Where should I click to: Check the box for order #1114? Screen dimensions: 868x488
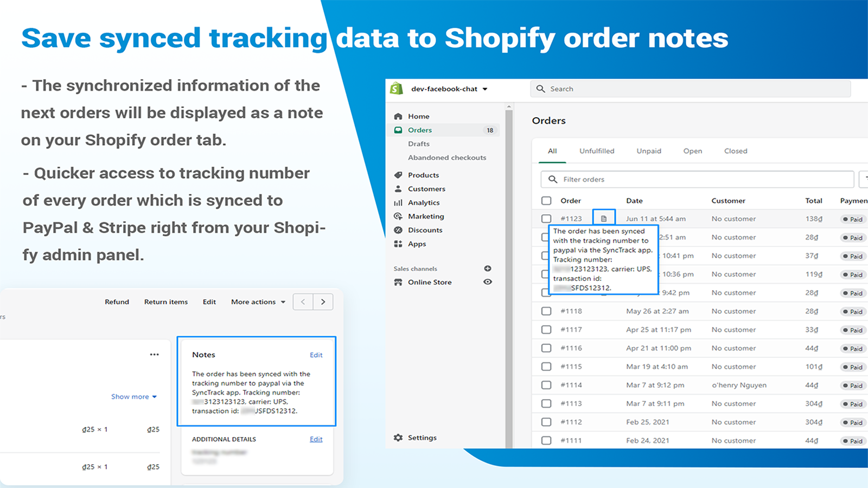(546, 385)
